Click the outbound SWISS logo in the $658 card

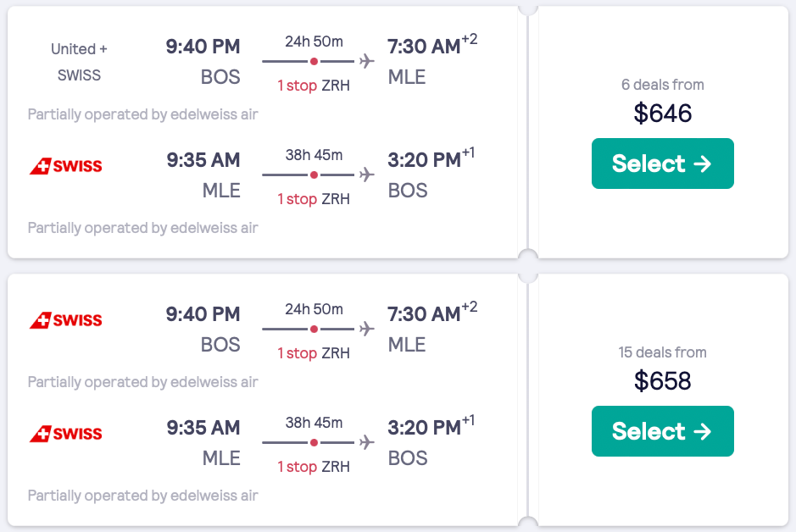pyautogui.click(x=65, y=320)
